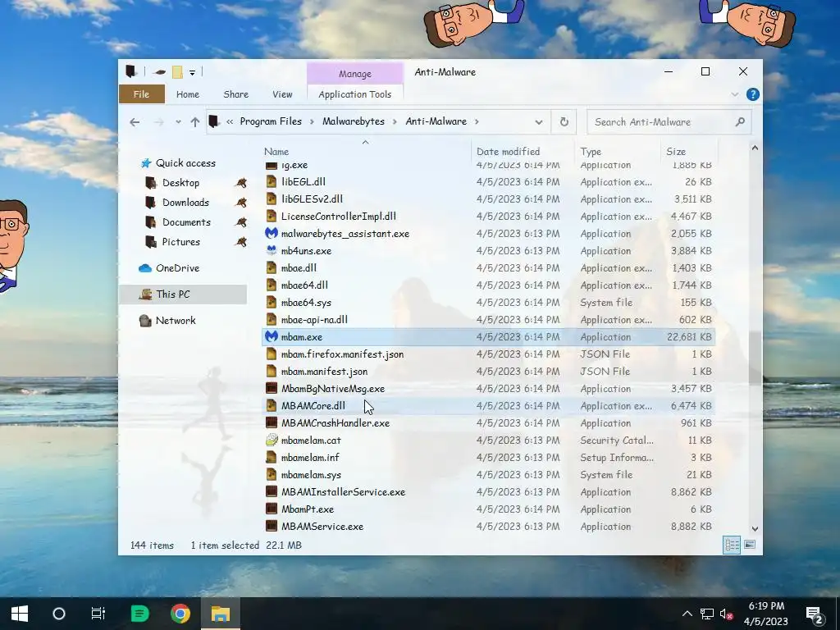This screenshot has height=630, width=840.
Task: Switch to details view layout icon
Action: click(x=732, y=545)
